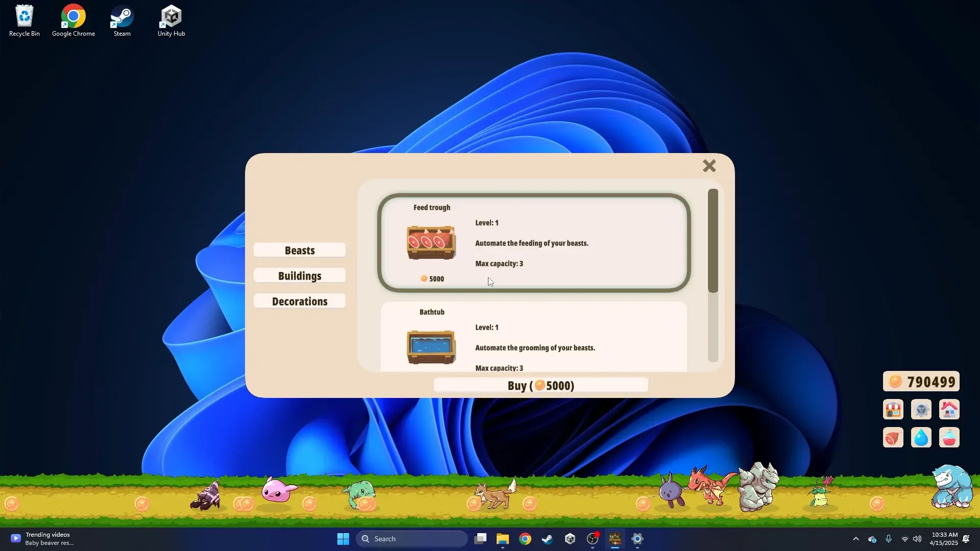Click the pink blob beast
The image size is (980, 551).
click(x=278, y=491)
